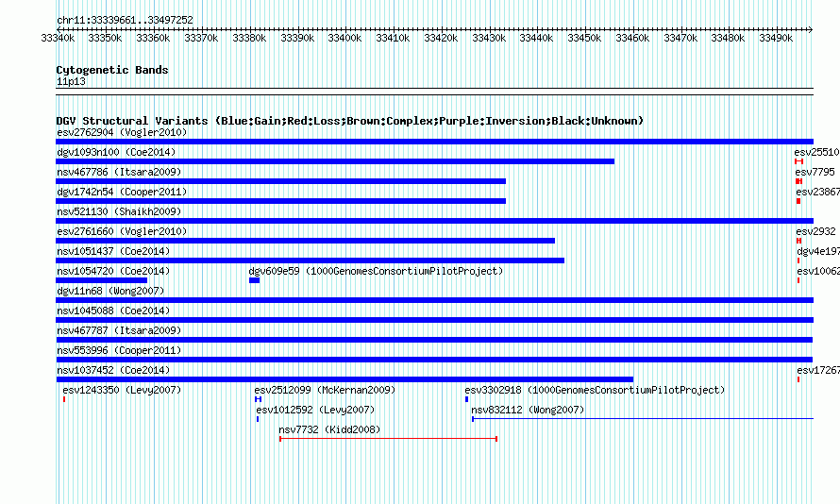This screenshot has width=840, height=504.
Task: Click the red marker below esv7795
Action: [798, 181]
